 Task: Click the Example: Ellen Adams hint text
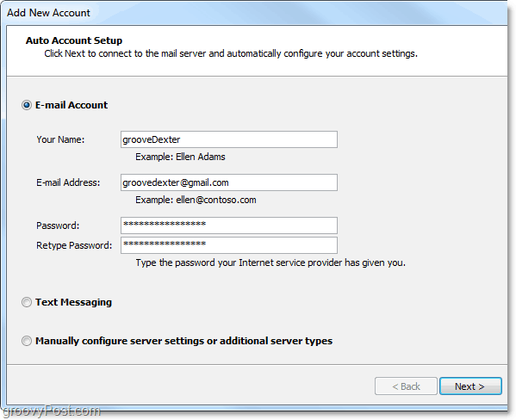[180, 157]
